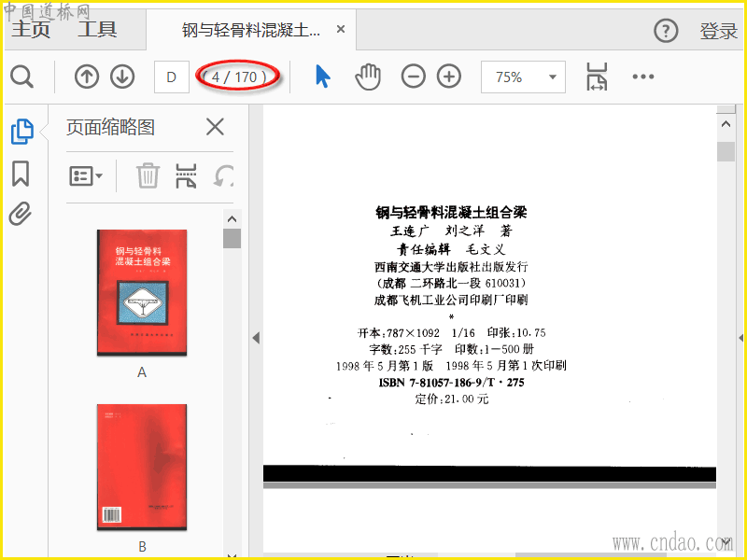Click the rotate page icon

point(224,175)
